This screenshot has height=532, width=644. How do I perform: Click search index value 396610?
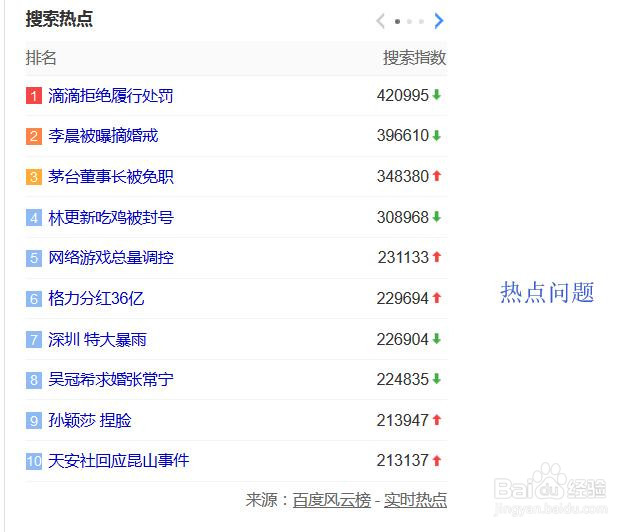(403, 136)
